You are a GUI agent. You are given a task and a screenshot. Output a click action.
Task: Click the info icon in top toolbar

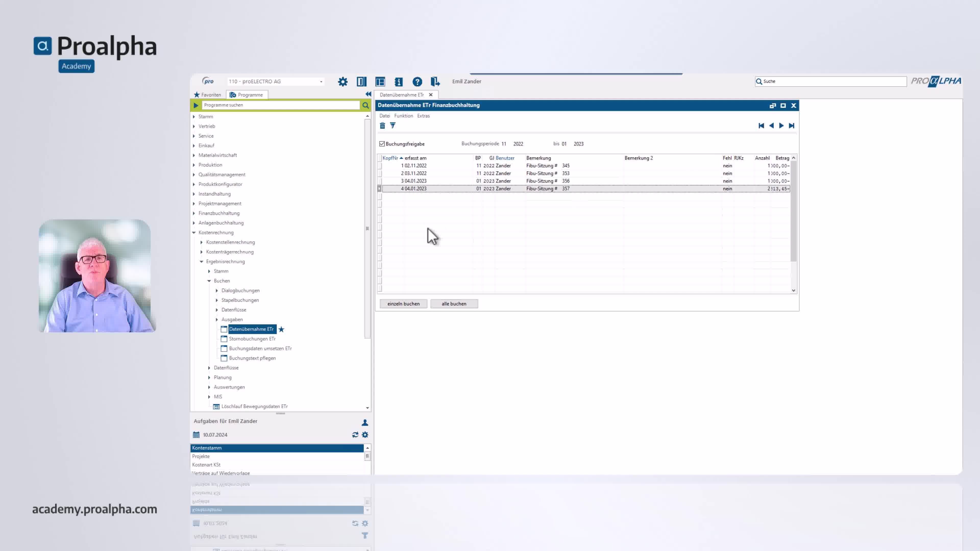[398, 81]
